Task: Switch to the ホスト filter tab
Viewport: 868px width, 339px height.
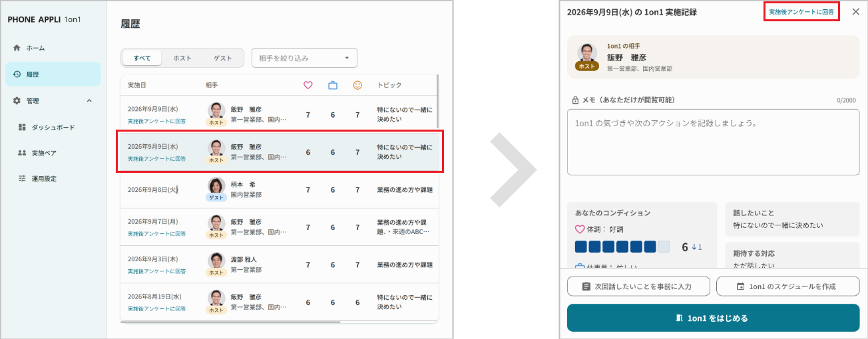Action: tap(182, 58)
